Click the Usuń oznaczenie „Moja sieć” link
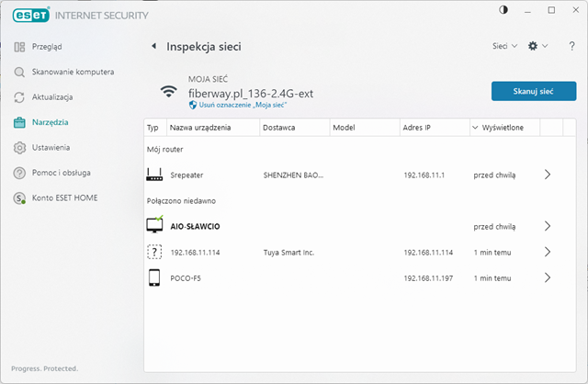 [x=243, y=105]
